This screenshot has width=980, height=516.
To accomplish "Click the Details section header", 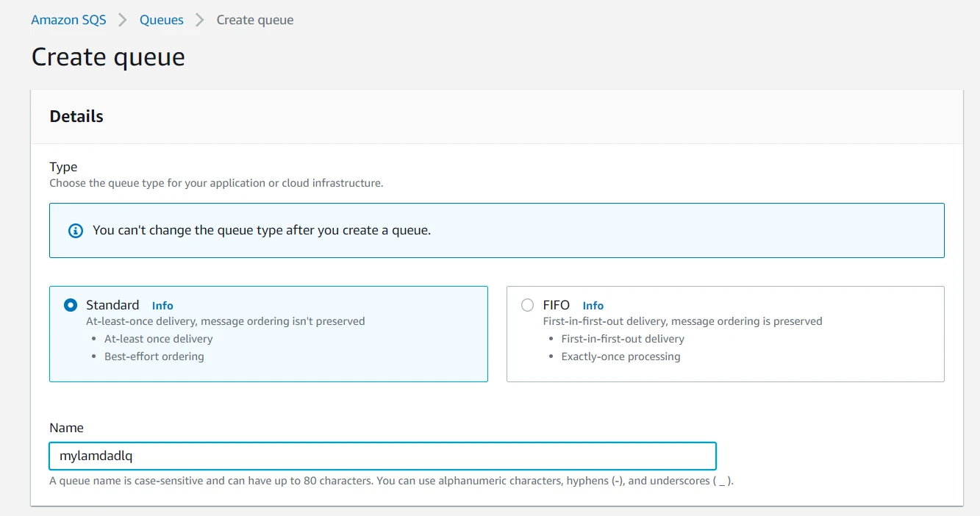I will pos(76,116).
